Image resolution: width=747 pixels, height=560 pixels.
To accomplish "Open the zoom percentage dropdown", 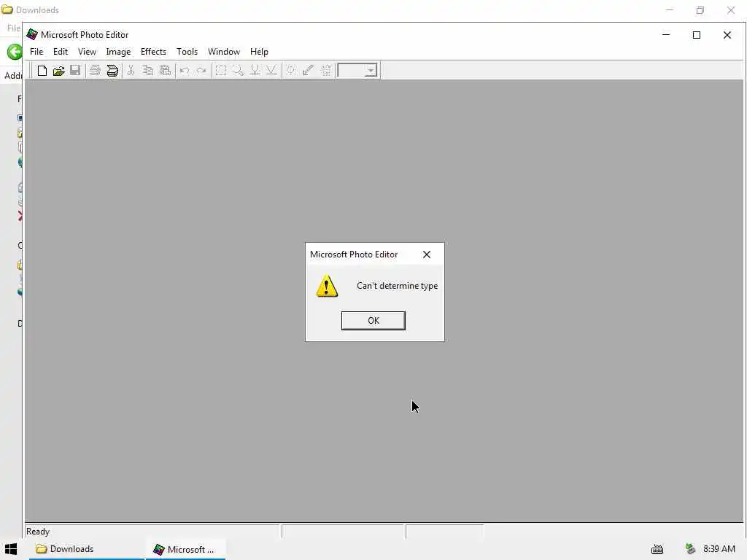I will point(371,71).
